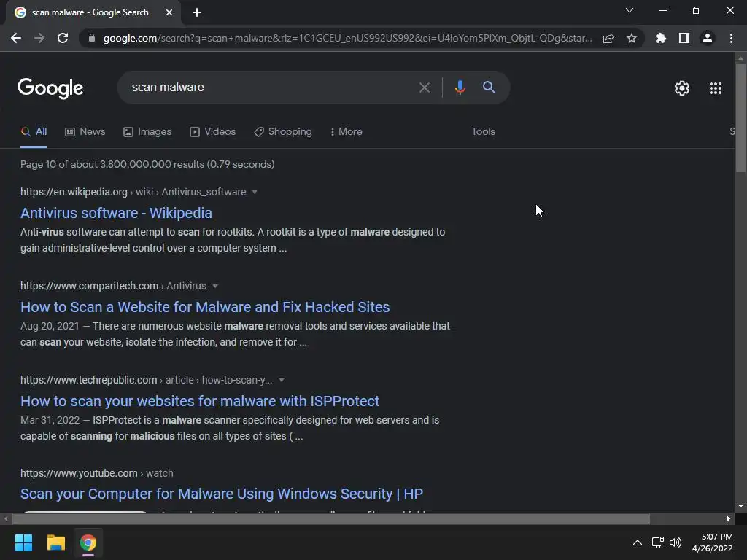747x560 pixels.
Task: Open the clock and date flyout
Action: (x=712, y=542)
